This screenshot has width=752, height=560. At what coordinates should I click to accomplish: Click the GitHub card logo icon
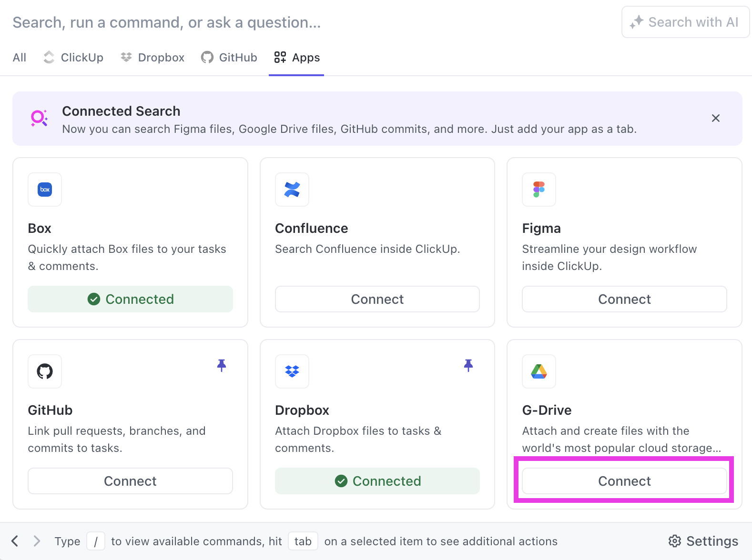point(45,371)
